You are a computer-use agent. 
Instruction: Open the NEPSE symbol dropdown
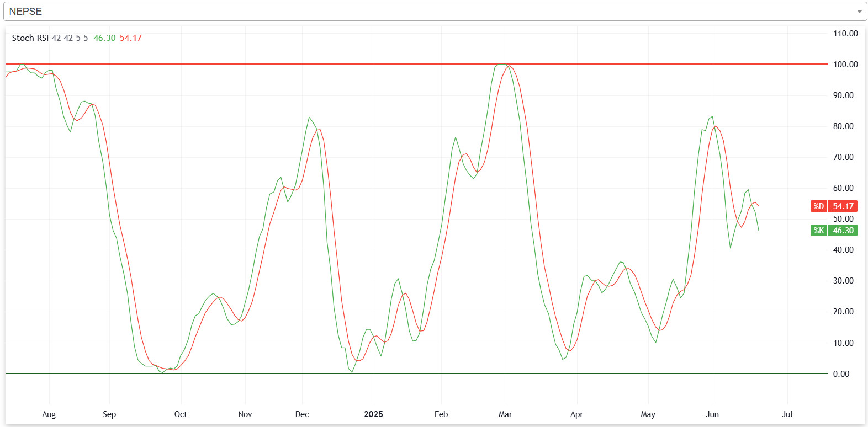435,11
